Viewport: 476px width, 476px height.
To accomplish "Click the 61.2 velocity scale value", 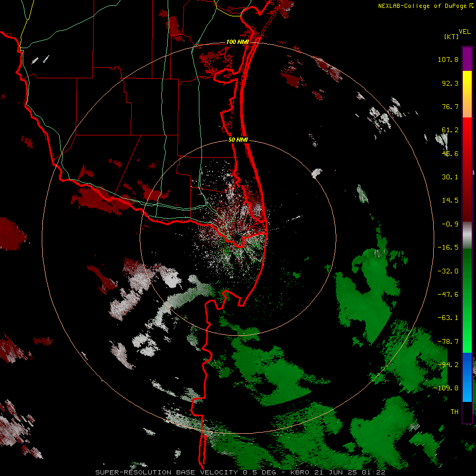I will point(450,130).
